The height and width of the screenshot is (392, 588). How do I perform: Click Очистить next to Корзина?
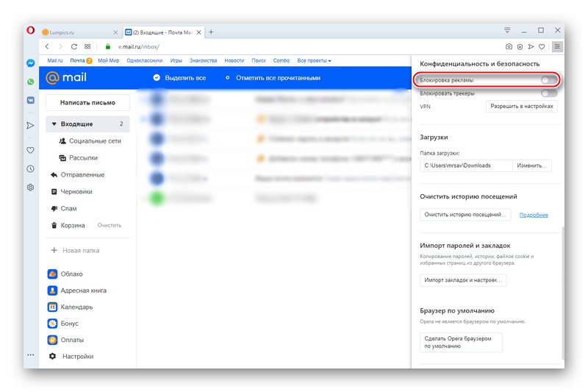109,226
